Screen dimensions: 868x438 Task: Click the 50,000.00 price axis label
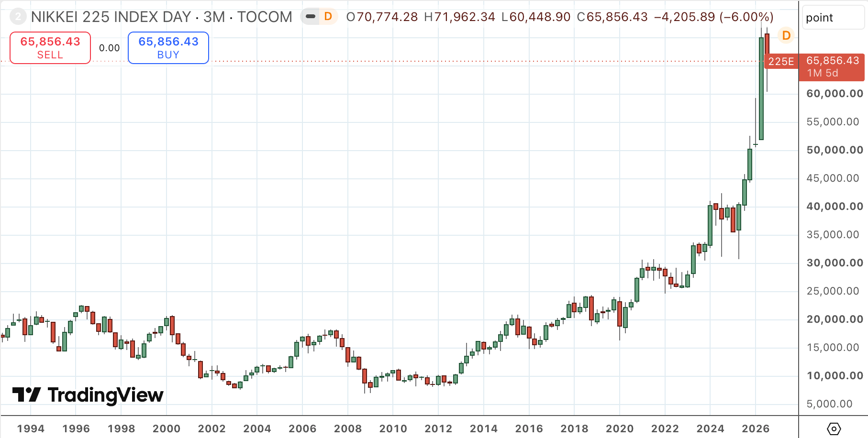(x=835, y=150)
